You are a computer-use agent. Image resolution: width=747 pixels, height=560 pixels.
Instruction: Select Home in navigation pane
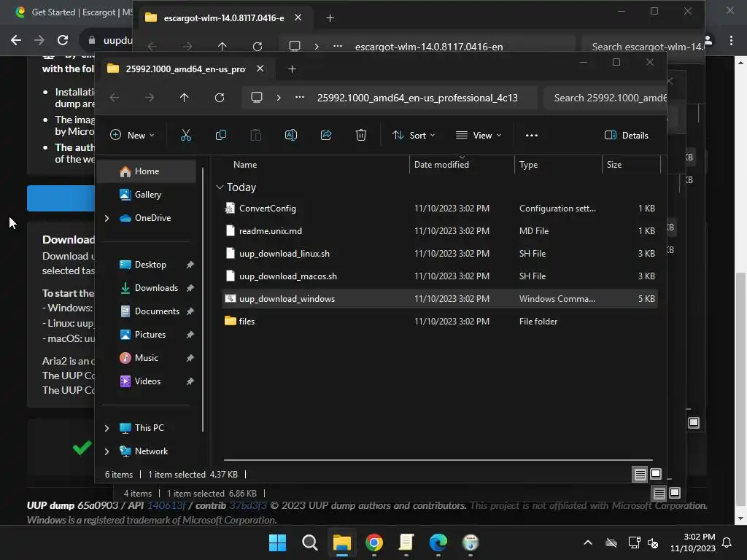click(x=146, y=171)
